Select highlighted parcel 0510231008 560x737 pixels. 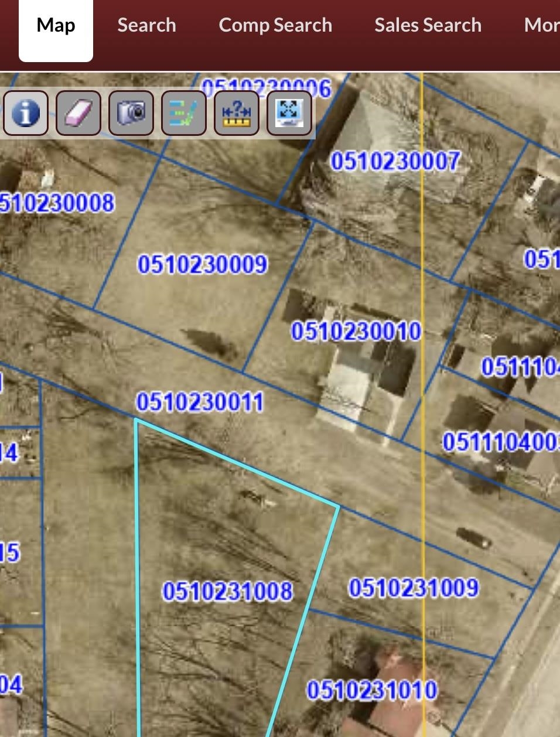227,591
